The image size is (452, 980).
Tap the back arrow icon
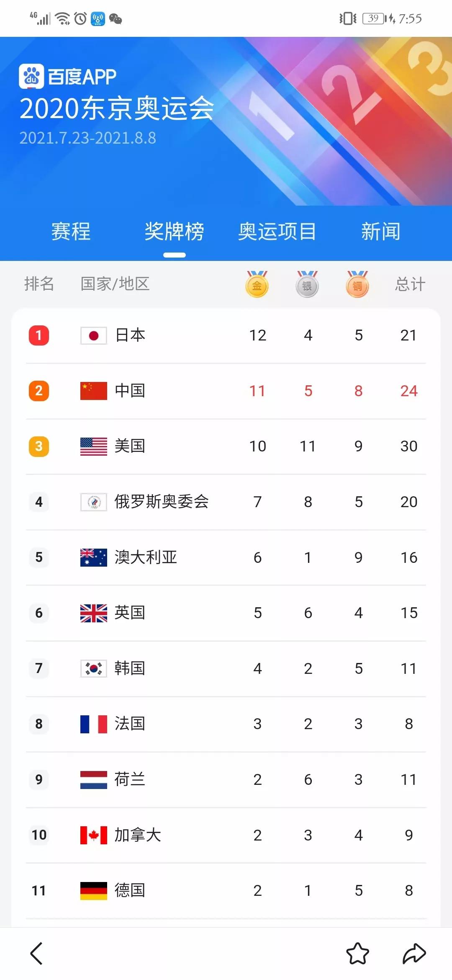[x=37, y=953]
